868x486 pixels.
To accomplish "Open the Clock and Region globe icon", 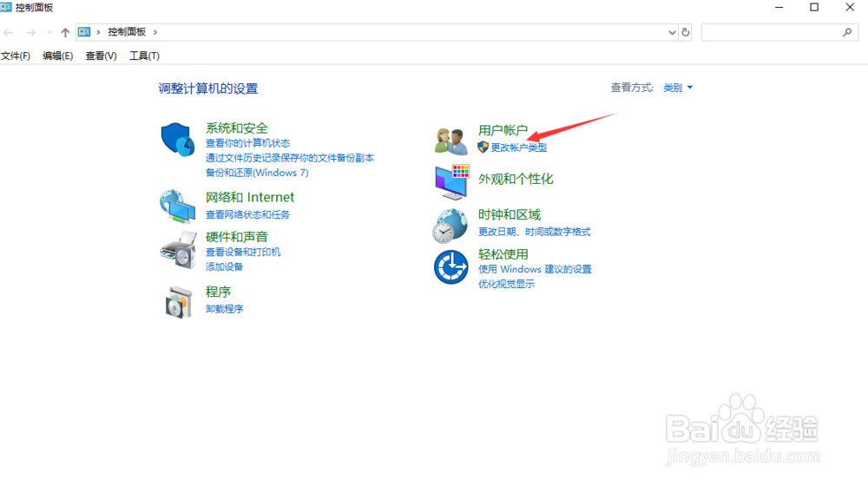I will click(450, 226).
